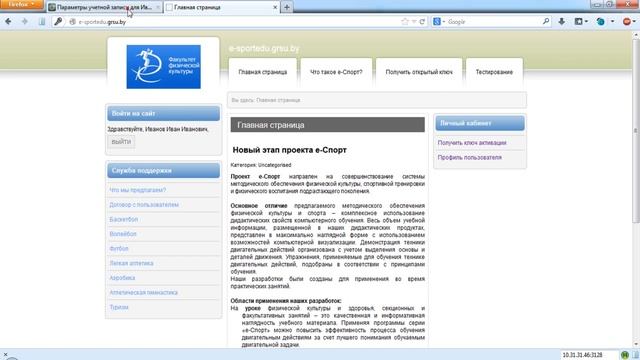Go forward with the browser forward arrow
The image size is (640, 360).
[x=24, y=22]
